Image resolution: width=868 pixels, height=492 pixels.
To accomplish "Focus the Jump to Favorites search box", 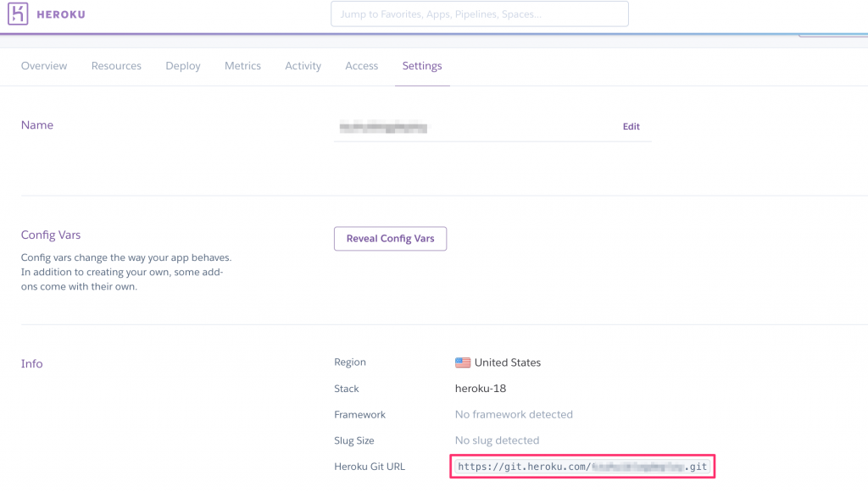I will (x=480, y=14).
